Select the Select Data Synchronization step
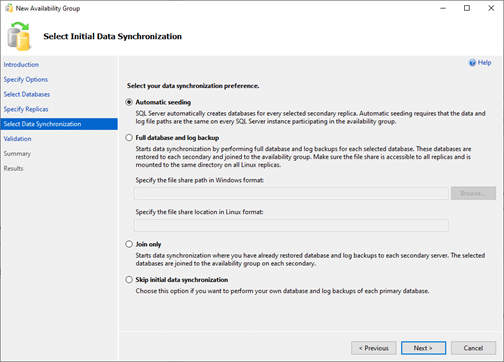This screenshot has height=362, width=504. pos(59,124)
